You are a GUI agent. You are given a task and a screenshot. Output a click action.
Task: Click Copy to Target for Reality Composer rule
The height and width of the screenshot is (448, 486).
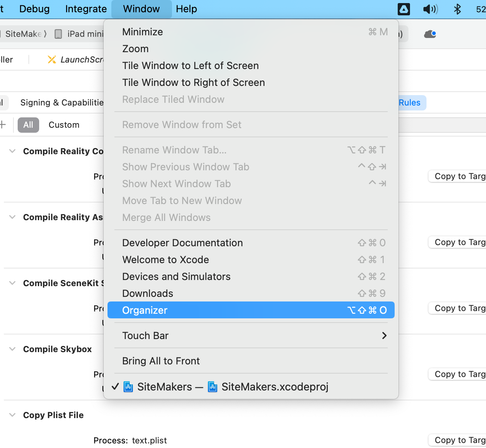point(457,176)
